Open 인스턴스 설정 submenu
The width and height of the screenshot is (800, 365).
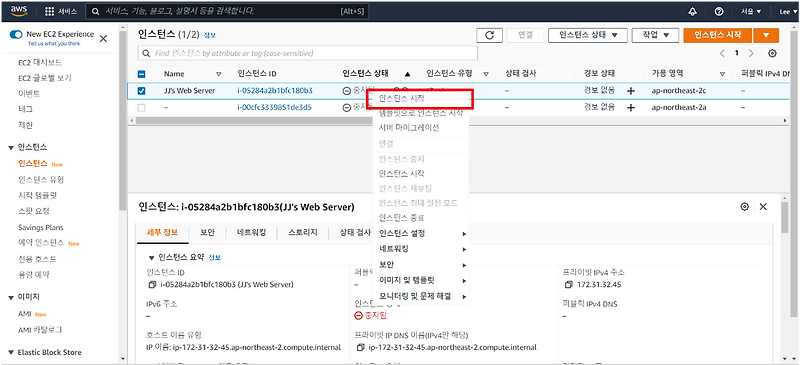point(421,234)
